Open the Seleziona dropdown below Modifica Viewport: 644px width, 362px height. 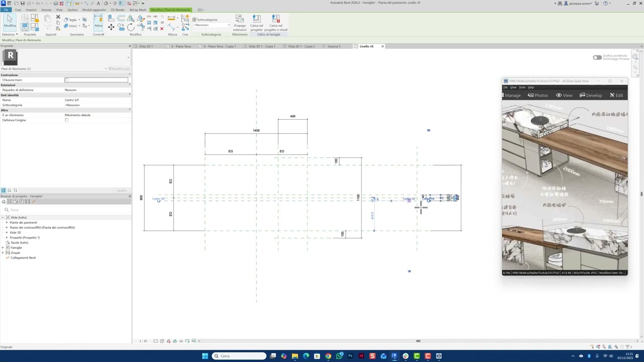10,34
